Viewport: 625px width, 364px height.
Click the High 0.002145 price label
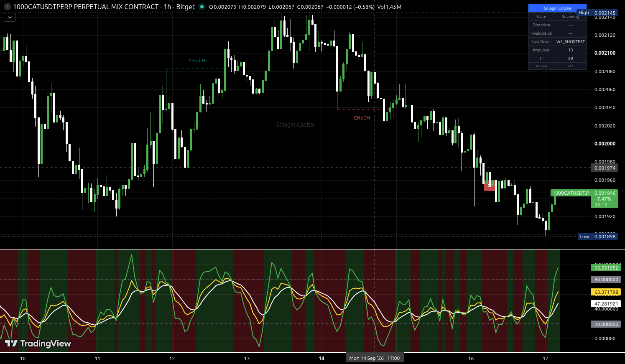pos(597,13)
